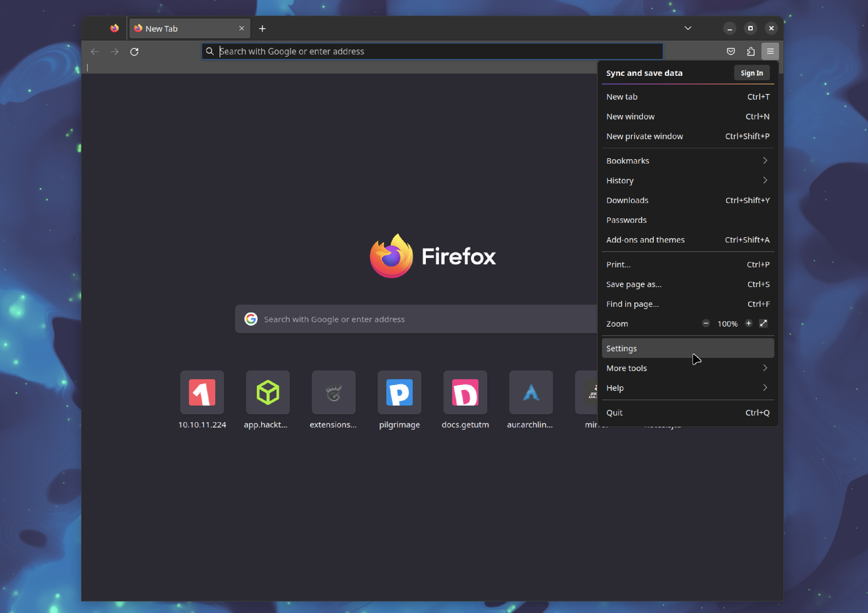Enter full screen from Zoom row
Viewport: 868px width, 613px height.
coord(763,323)
